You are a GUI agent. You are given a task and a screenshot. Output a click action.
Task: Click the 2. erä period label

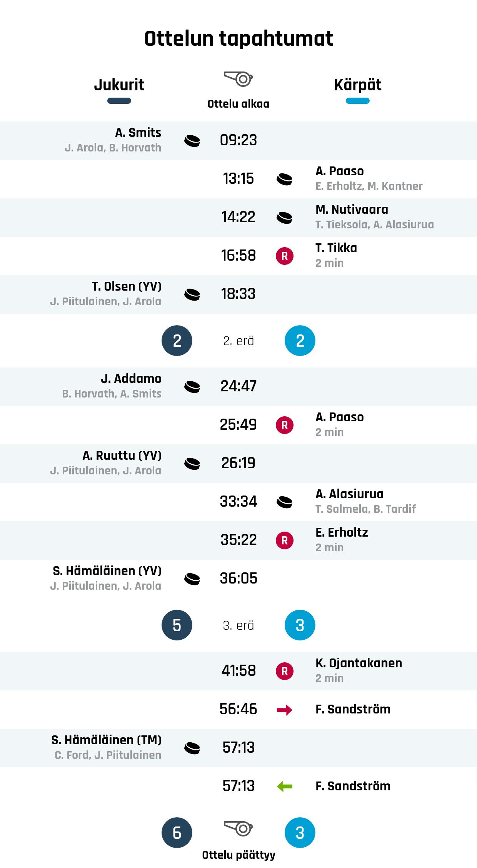pos(238,341)
